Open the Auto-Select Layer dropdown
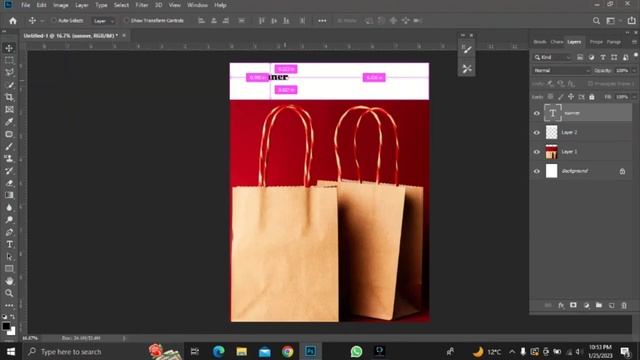Screen dimensions: 640x360 pos(103,21)
